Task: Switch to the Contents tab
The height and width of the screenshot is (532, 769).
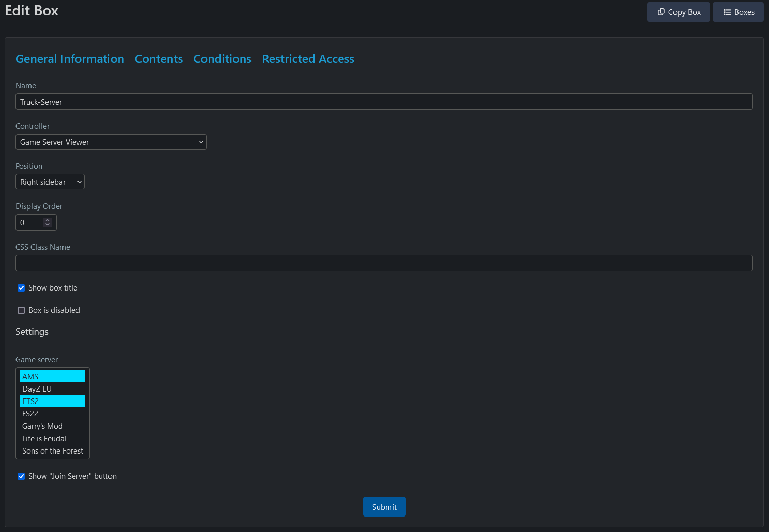Action: [159, 59]
